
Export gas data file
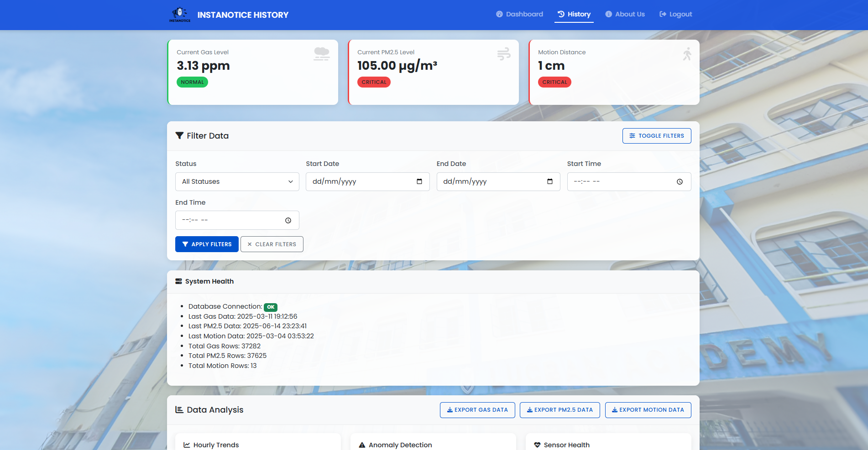pos(477,410)
